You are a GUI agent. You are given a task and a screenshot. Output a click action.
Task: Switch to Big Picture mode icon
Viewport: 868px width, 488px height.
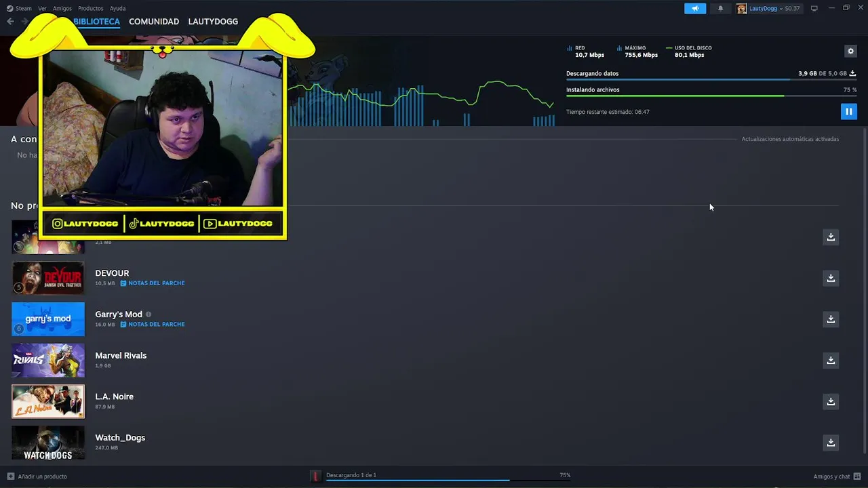(814, 8)
